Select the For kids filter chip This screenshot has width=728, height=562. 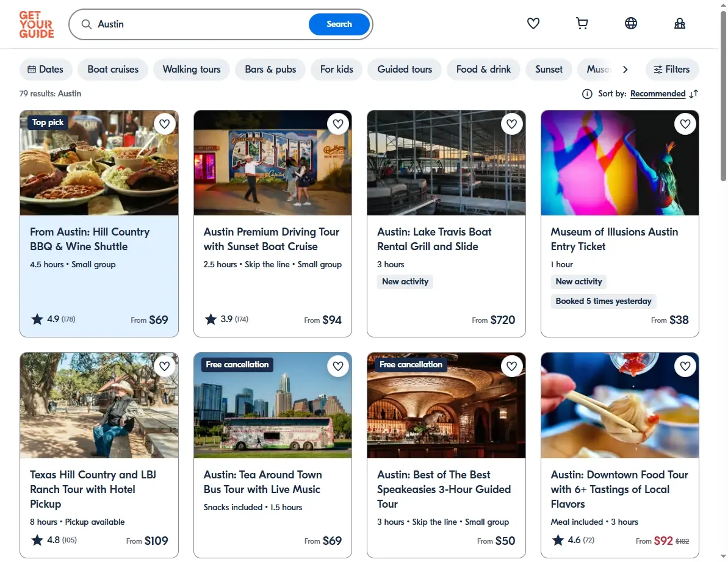337,69
